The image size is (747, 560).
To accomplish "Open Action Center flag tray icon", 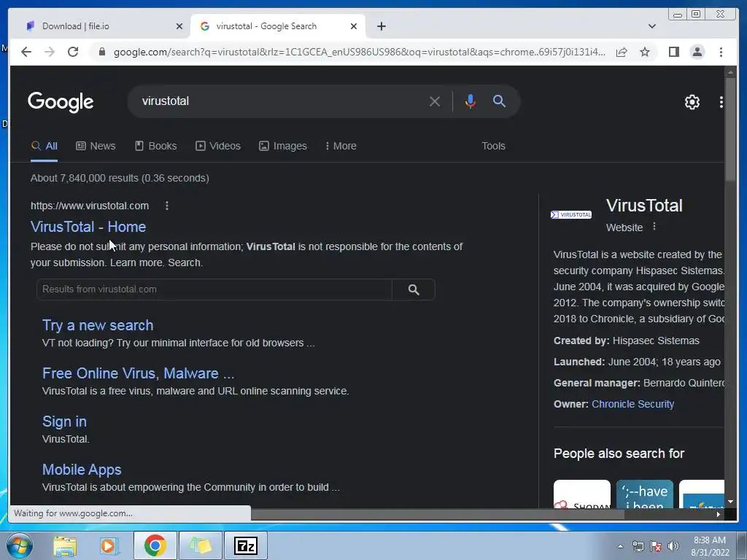I will pos(656,546).
